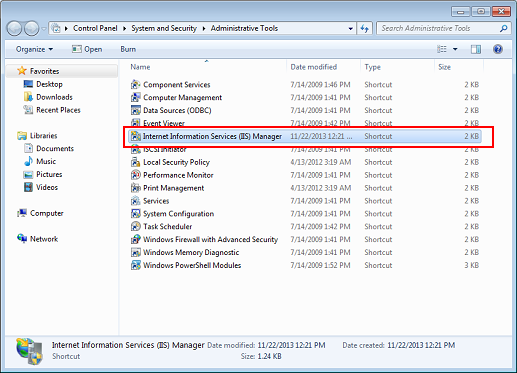
Task: Open the address bar history dropdown
Action: pyautogui.click(x=350, y=29)
